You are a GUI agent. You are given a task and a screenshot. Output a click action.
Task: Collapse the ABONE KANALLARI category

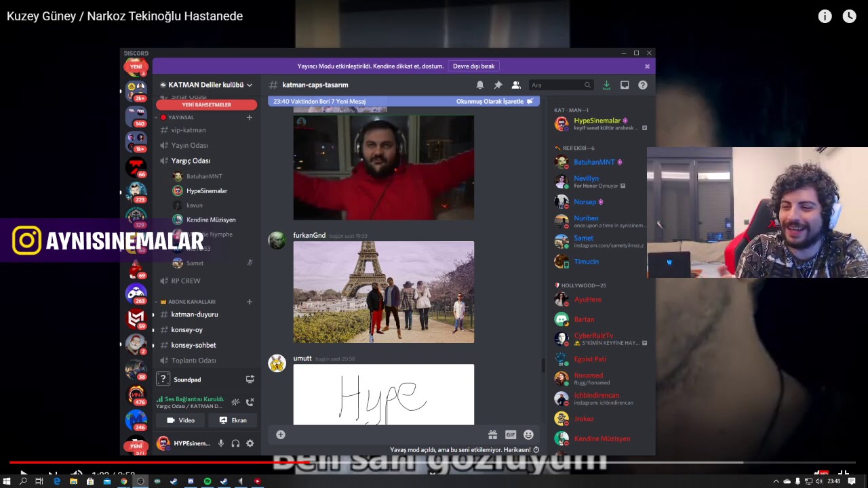[x=188, y=302]
